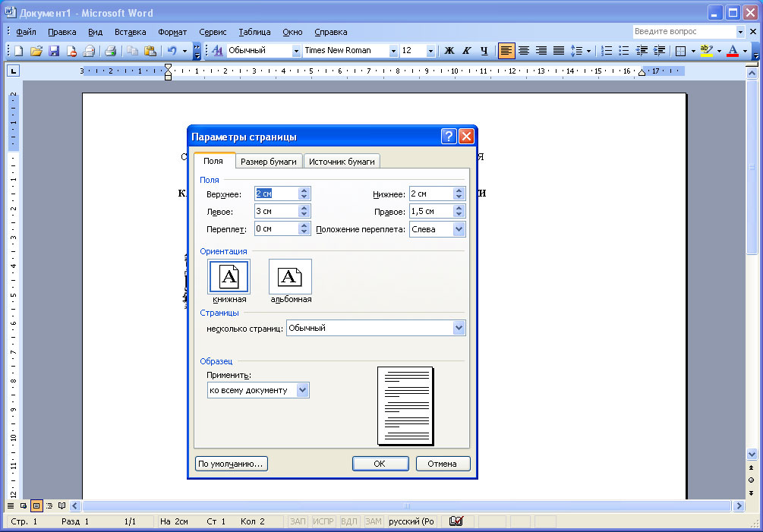Open the Положение переплета dropdown
Viewport: 763px width, 532px height.
click(x=459, y=229)
